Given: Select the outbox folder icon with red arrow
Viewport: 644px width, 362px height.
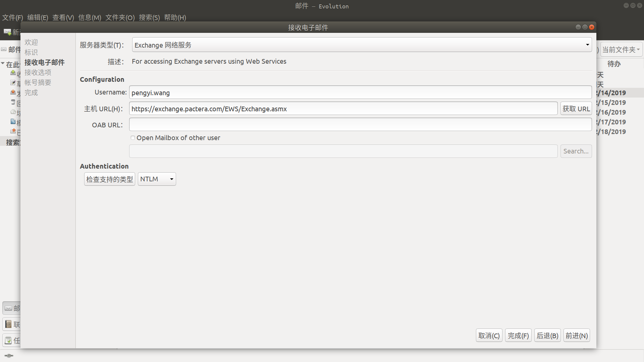Looking at the screenshot, I should pos(13,92).
